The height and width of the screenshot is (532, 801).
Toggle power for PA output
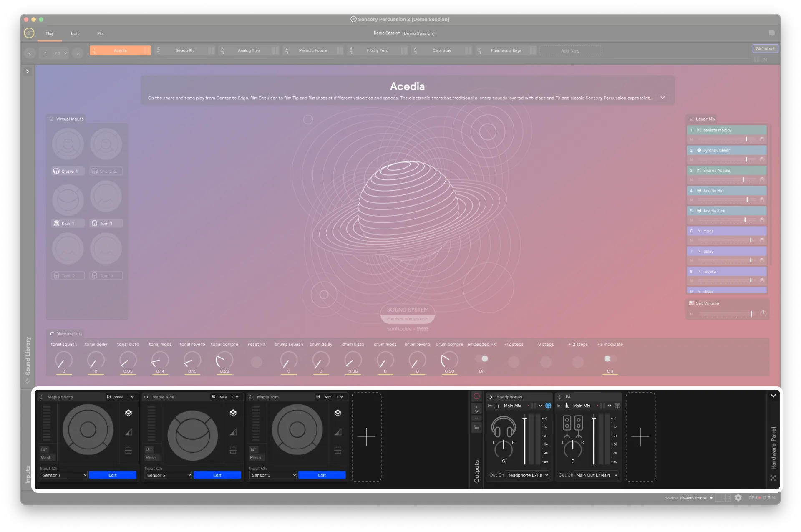click(x=559, y=397)
